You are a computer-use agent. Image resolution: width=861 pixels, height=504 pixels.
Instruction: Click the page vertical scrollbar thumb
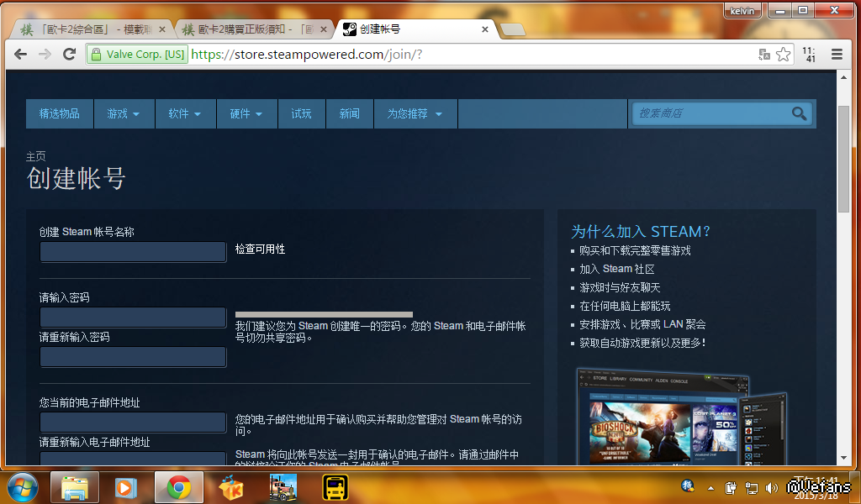coord(845,160)
